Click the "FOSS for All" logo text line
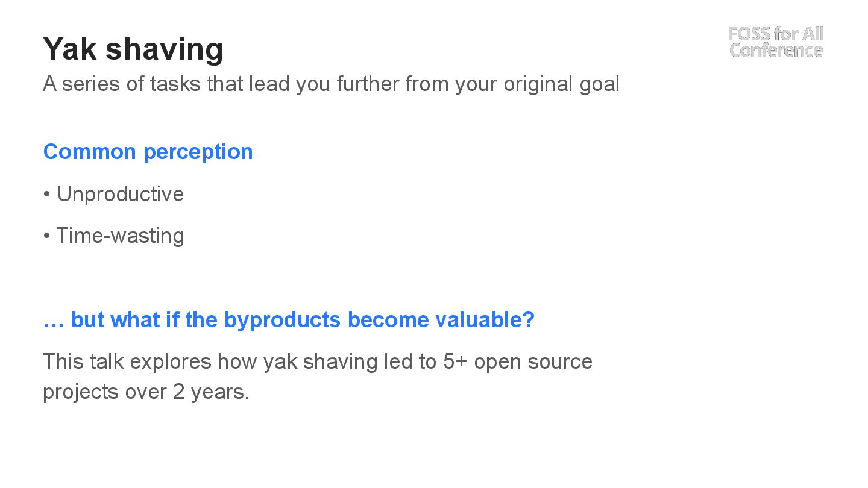Screen dimensions: 868x488 (776, 34)
